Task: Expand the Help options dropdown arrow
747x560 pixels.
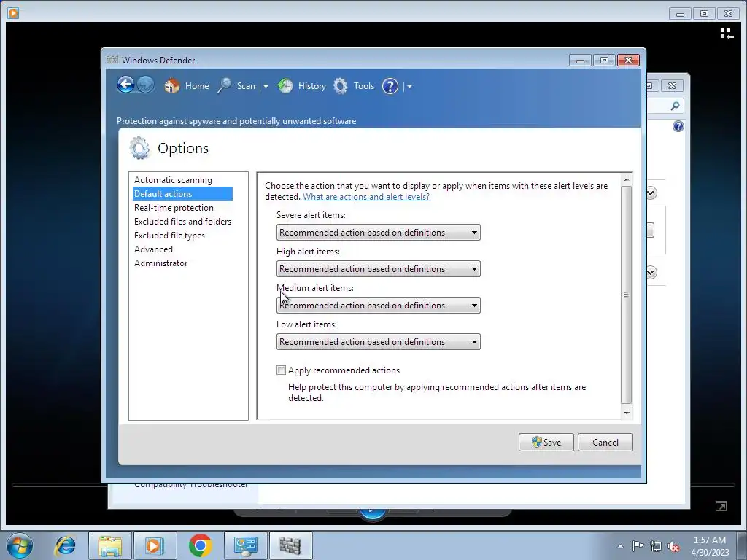Action: (409, 86)
